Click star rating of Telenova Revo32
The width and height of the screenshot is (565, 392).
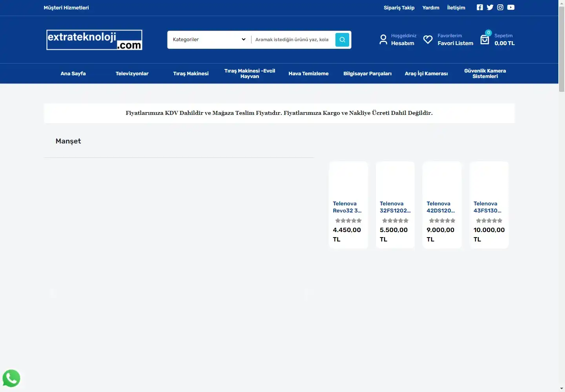(x=348, y=221)
